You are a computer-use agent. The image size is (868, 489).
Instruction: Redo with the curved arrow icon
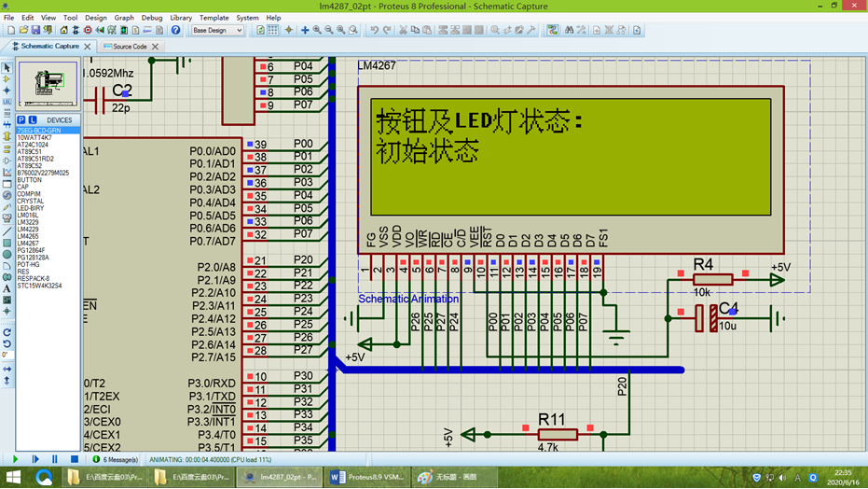click(x=387, y=30)
